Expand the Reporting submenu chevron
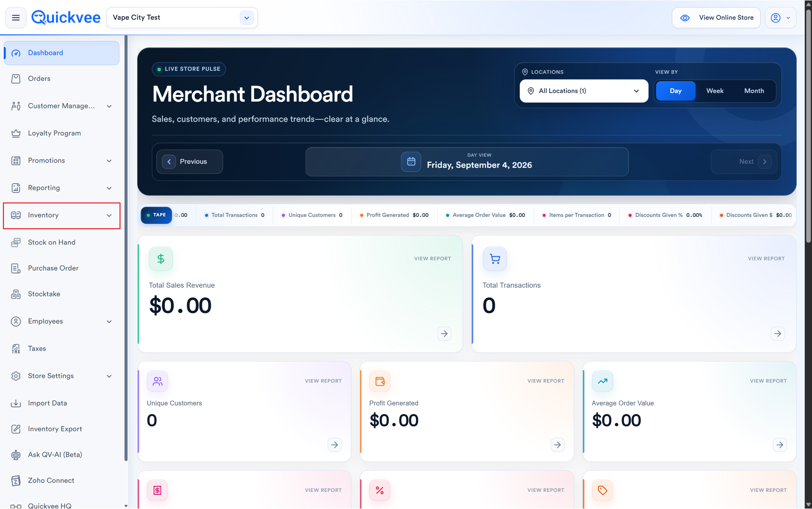The image size is (812, 509). (x=109, y=188)
